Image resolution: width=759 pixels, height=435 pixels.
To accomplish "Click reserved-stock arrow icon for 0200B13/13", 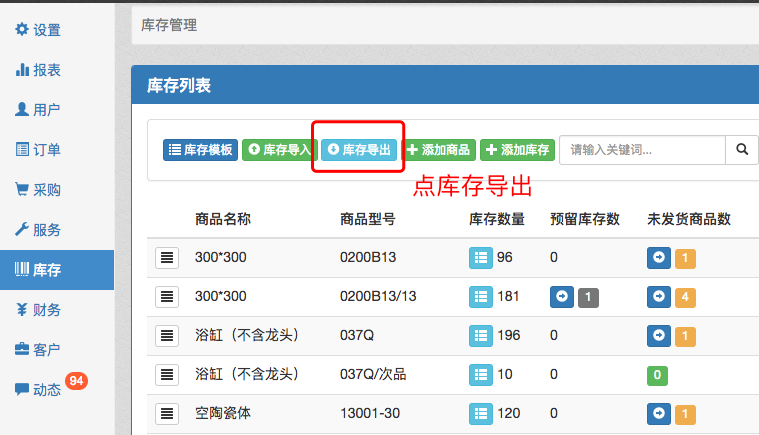I will pyautogui.click(x=562, y=297).
